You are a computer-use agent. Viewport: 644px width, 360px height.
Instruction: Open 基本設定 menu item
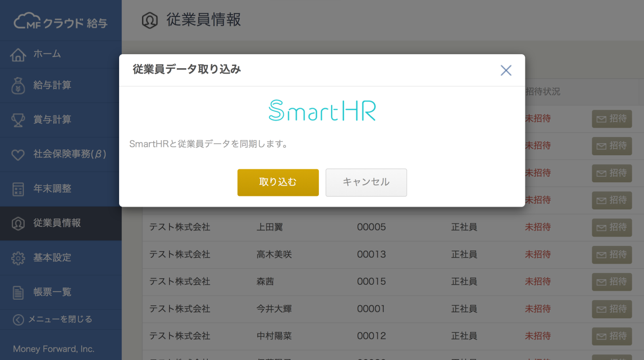(x=61, y=258)
